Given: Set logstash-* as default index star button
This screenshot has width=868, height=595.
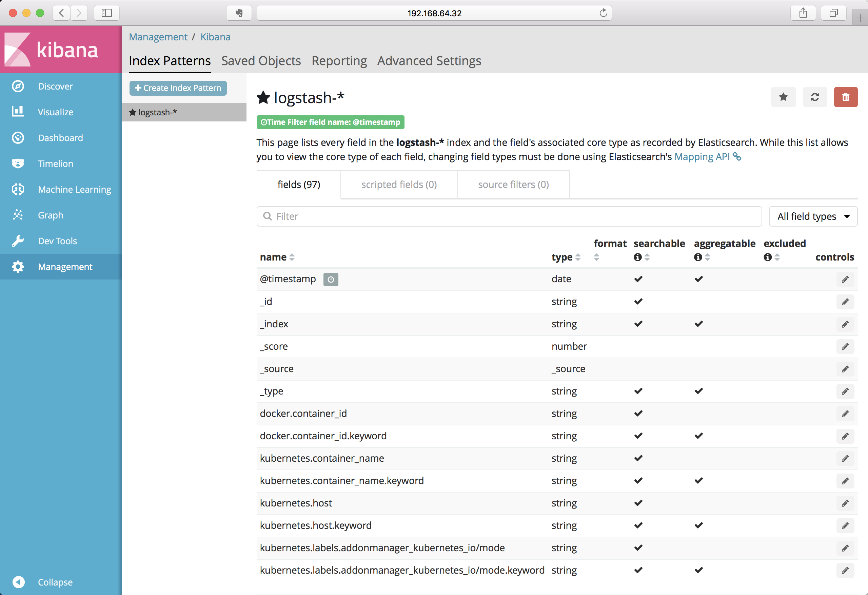Looking at the screenshot, I should point(783,97).
